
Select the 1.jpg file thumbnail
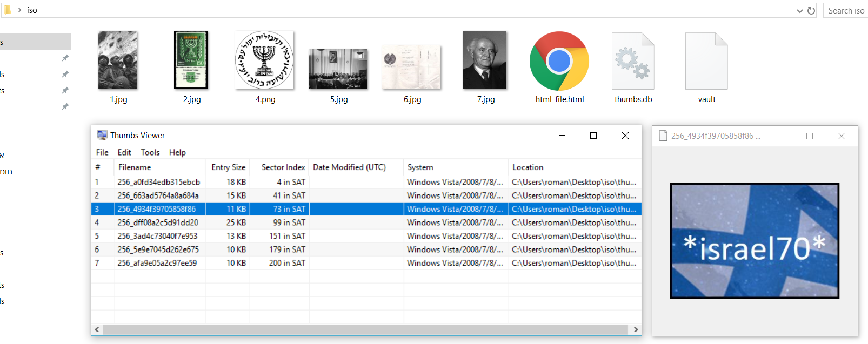click(117, 60)
